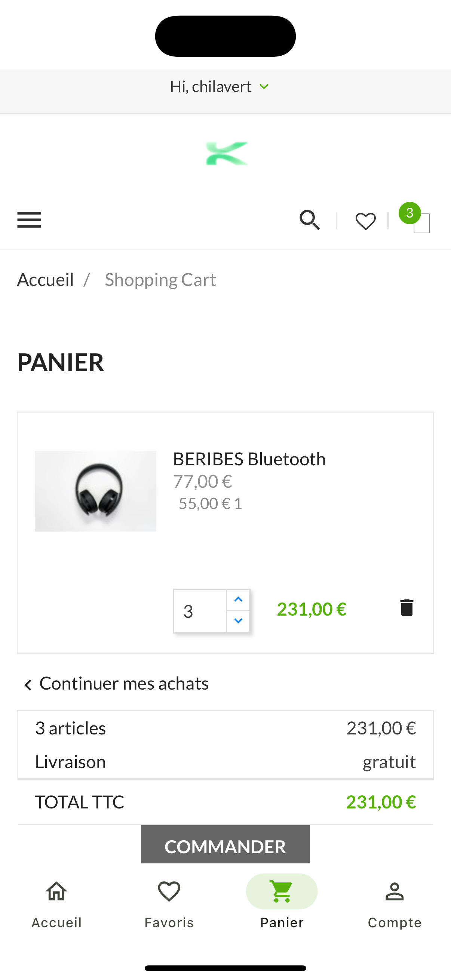Open the search function

309,220
